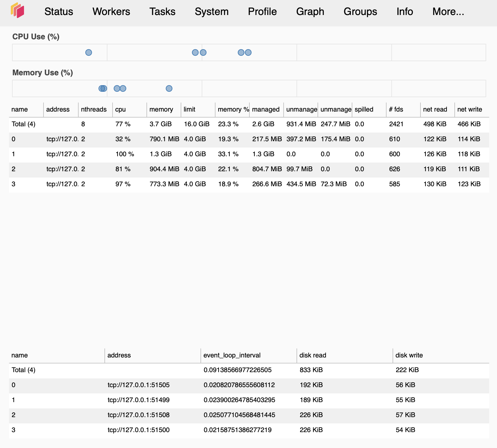Navigate to the System page
The height and width of the screenshot is (448, 497).
pyautogui.click(x=211, y=12)
